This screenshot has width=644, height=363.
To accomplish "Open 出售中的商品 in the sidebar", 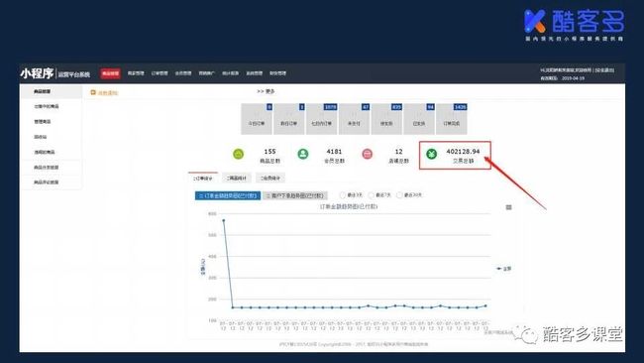I will click(x=47, y=106).
